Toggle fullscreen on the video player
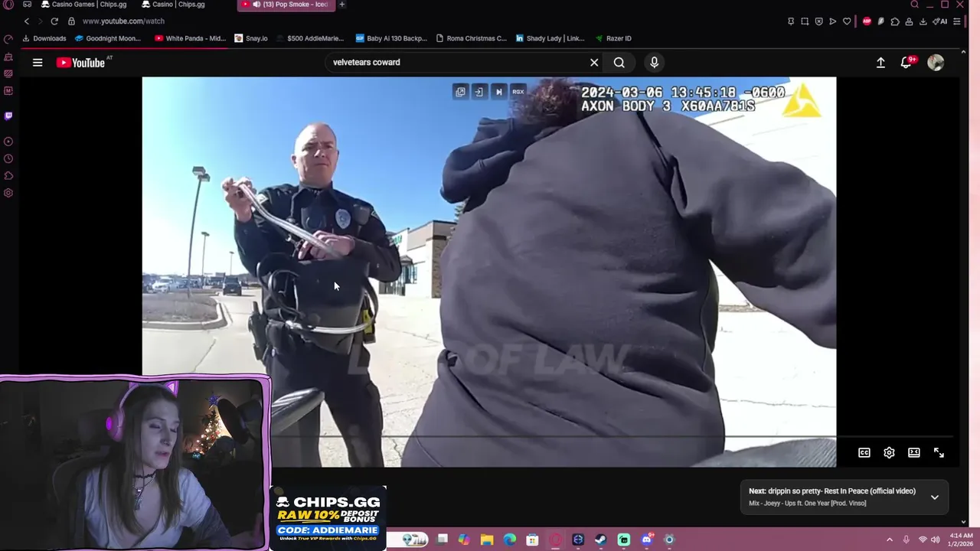This screenshot has width=980, height=551. (939, 453)
